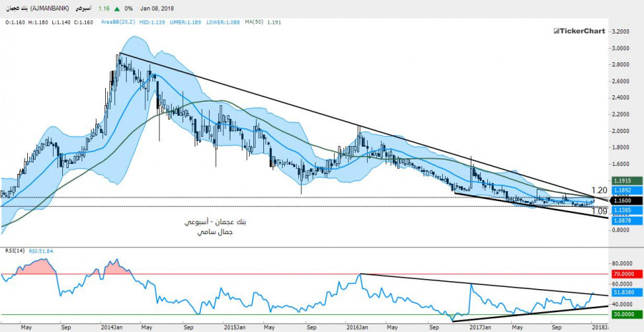Click the TickerChart logo icon
The width and height of the screenshot is (644, 332).
tap(556, 32)
